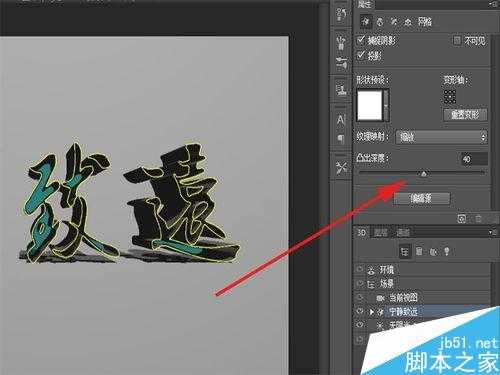
Task: Select the 无限光 infinite light row
Action: [x=397, y=325]
